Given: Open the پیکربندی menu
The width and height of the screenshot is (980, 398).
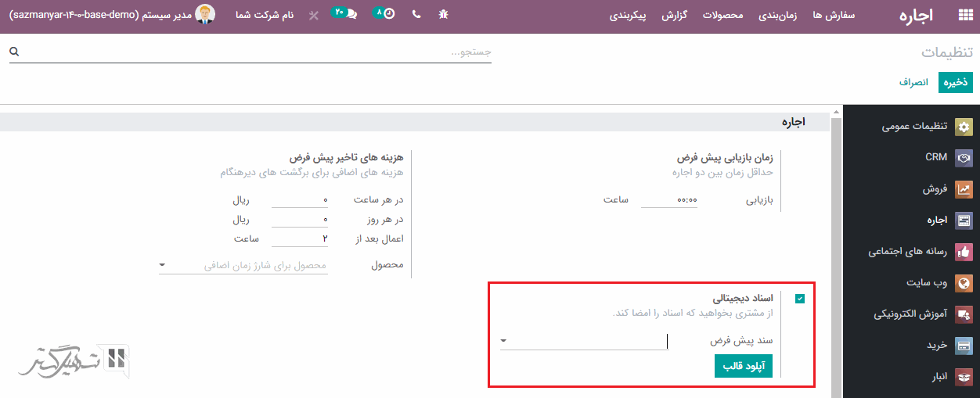Looking at the screenshot, I should click(628, 15).
